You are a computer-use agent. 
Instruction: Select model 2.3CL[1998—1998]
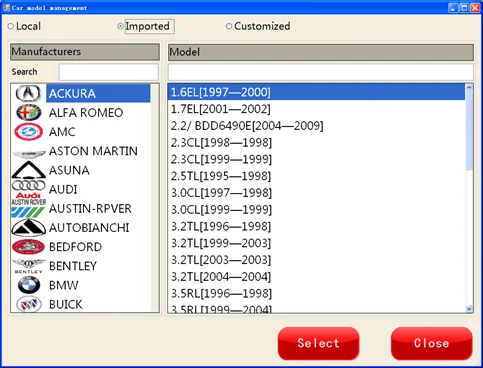click(x=316, y=143)
